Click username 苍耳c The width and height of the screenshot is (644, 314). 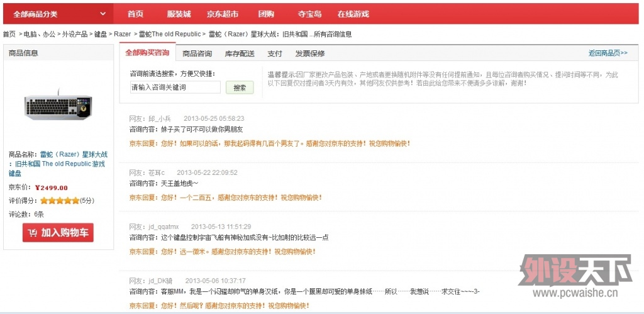tap(157, 172)
